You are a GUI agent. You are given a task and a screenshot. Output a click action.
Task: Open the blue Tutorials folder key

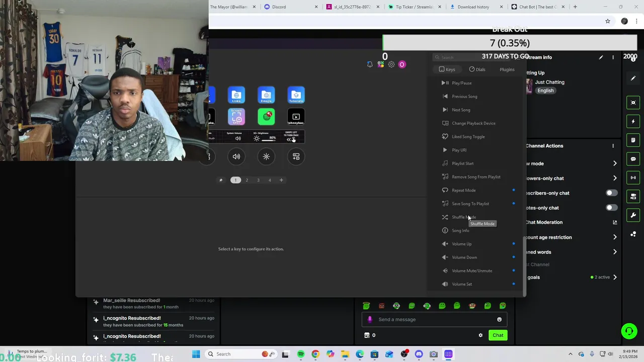click(x=296, y=95)
